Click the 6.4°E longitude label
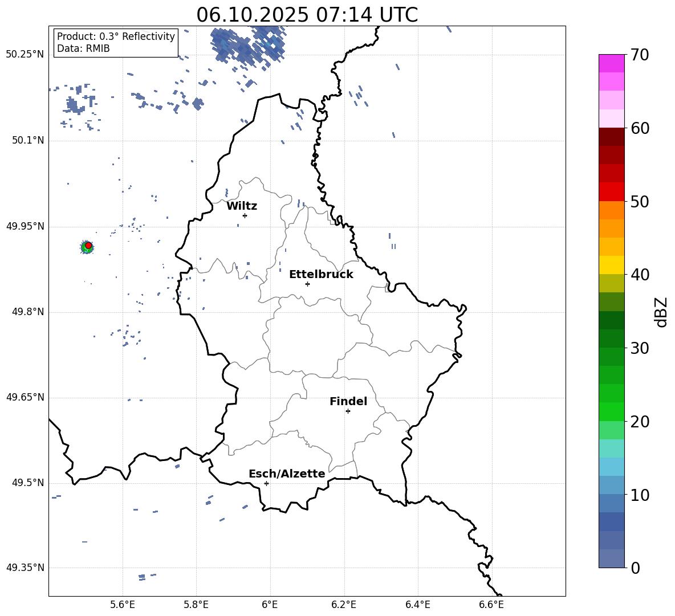 (417, 605)
